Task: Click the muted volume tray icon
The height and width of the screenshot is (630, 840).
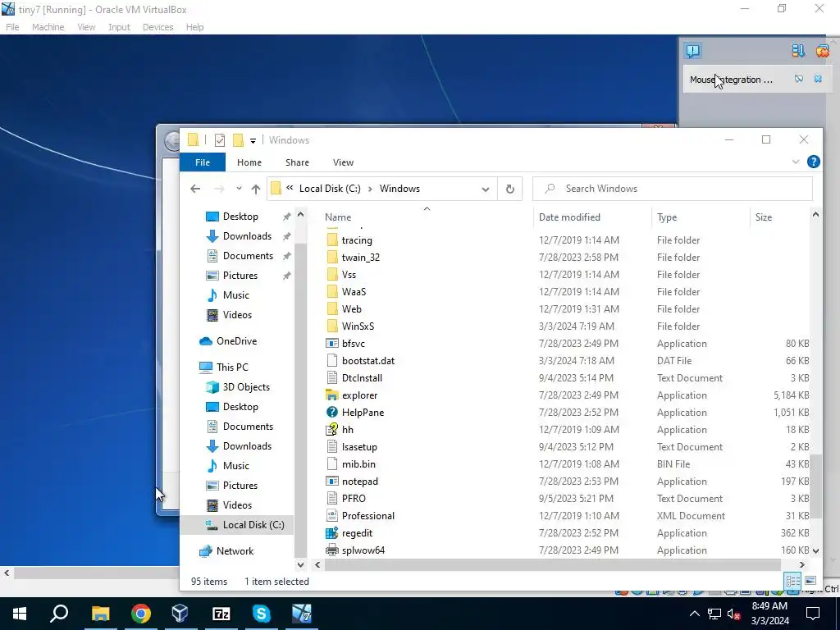Action: [x=734, y=614]
